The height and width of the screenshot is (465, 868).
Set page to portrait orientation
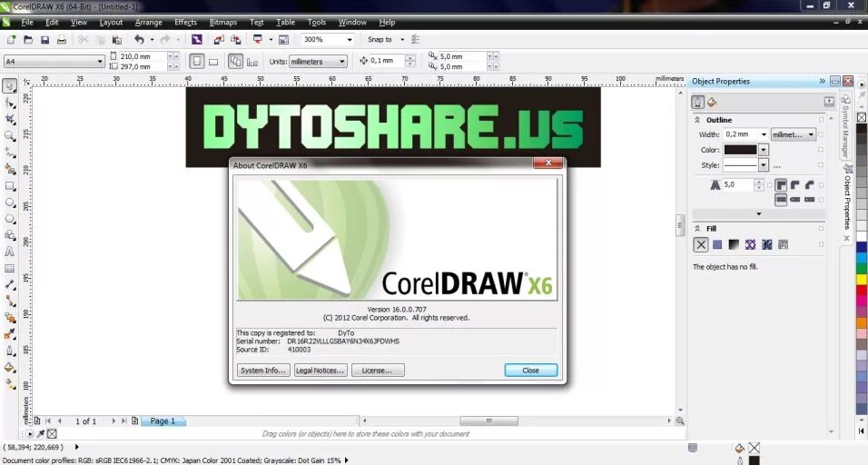(196, 61)
